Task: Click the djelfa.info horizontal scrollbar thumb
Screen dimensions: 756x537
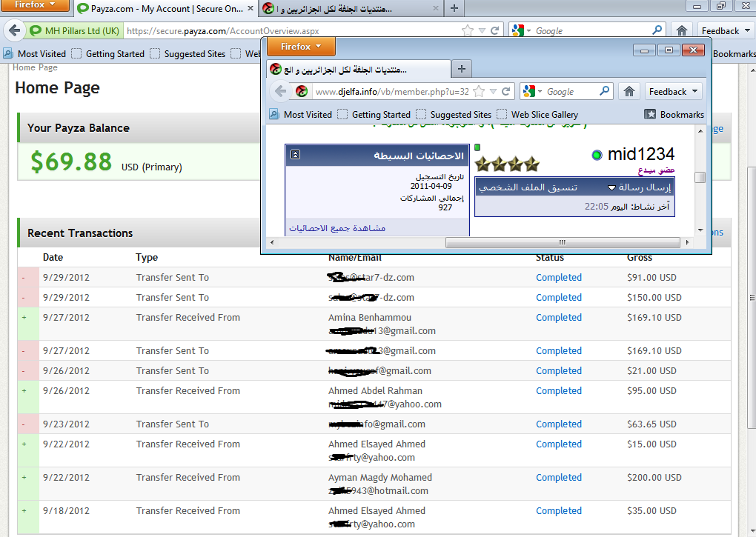Action: (563, 242)
